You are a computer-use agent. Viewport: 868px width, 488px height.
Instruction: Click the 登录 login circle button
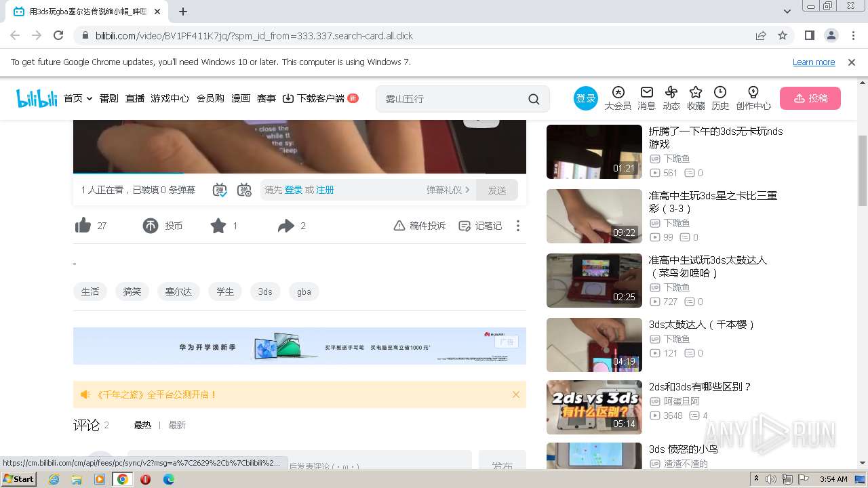click(586, 98)
